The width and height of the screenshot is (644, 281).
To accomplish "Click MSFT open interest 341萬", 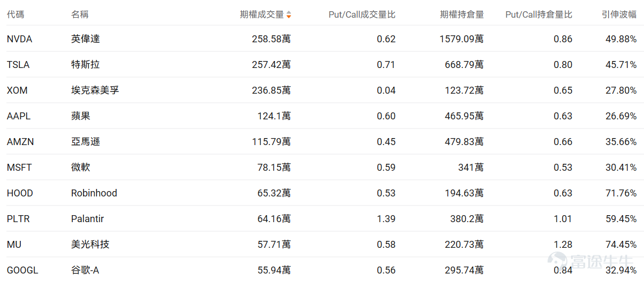I will point(471,168).
